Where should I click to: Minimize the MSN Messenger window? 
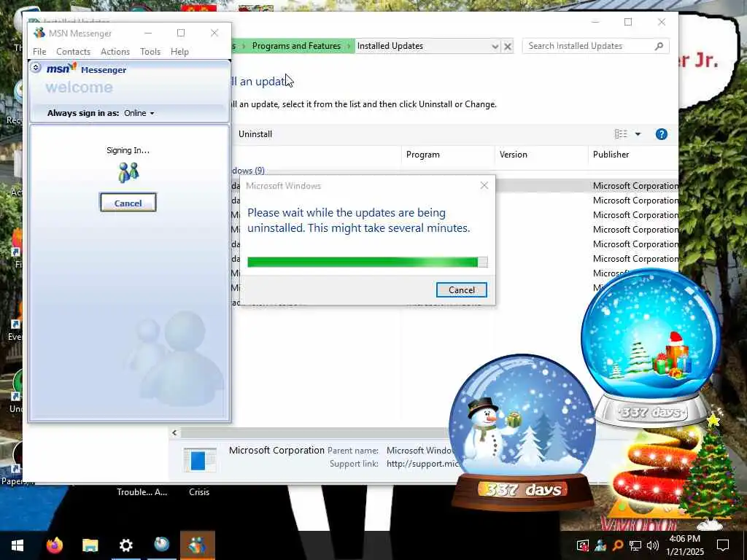click(148, 33)
